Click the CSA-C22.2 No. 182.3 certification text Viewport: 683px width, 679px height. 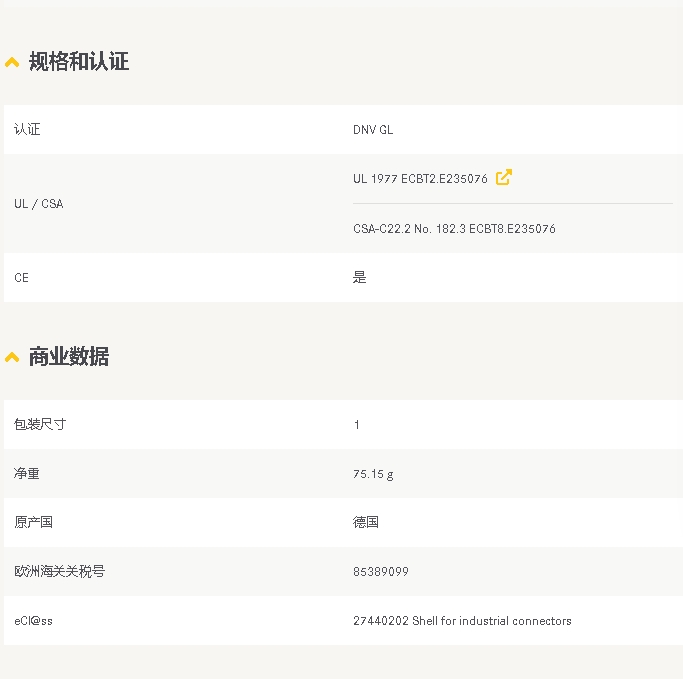tap(454, 229)
